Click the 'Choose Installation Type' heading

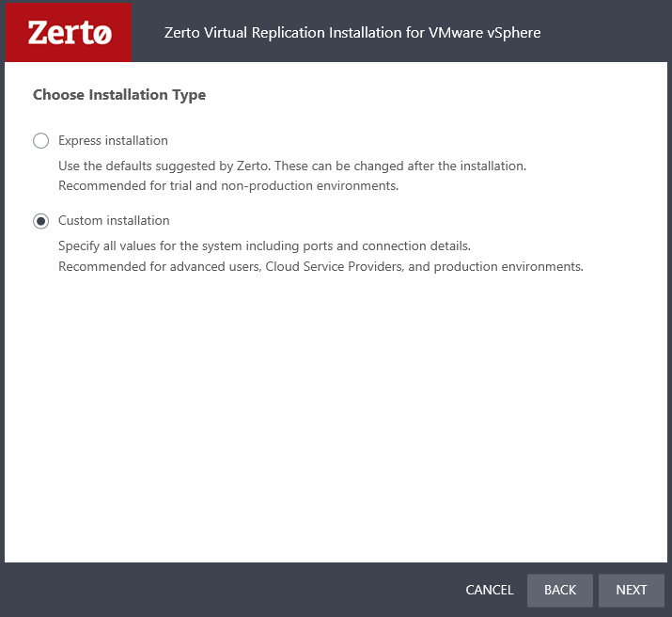tap(119, 95)
